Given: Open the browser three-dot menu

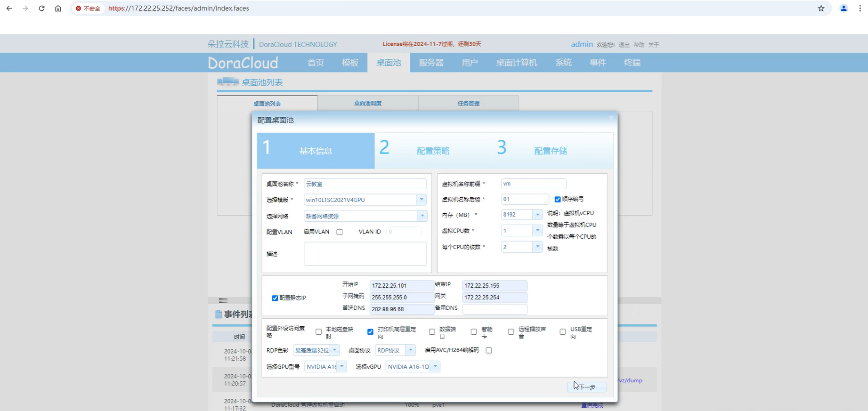Looking at the screenshot, I should point(860,8).
